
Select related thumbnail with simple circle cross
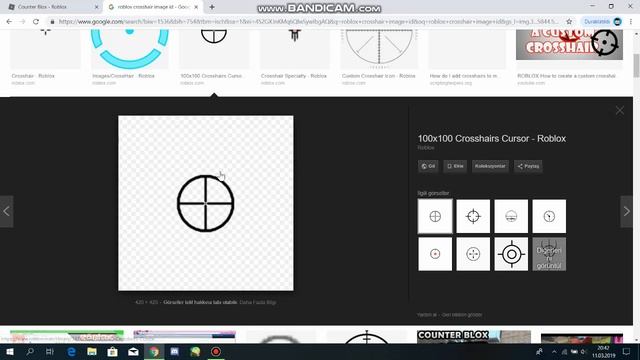coord(435,216)
